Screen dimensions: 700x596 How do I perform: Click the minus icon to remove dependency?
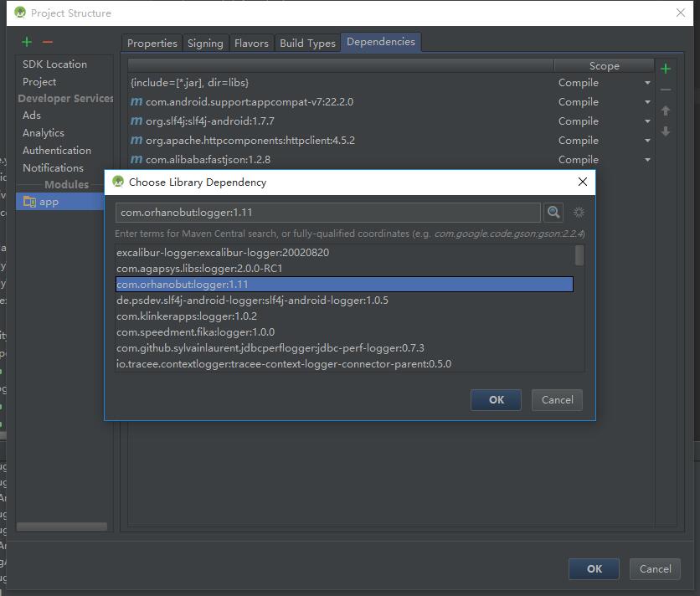666,90
